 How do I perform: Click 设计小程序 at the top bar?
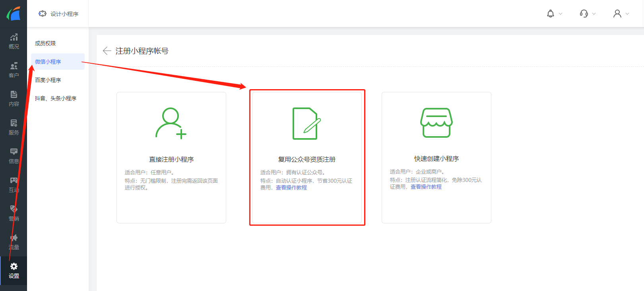(x=59, y=14)
